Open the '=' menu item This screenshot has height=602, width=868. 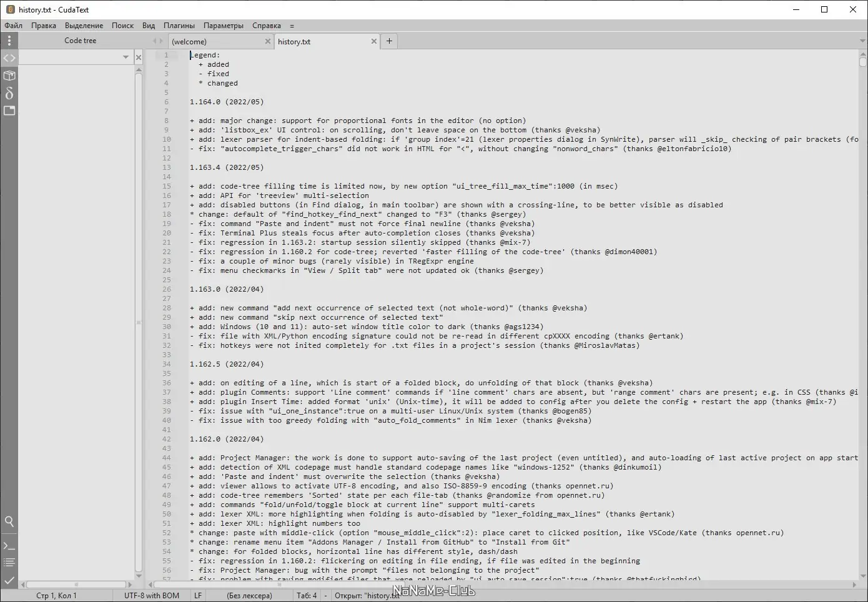tap(292, 26)
